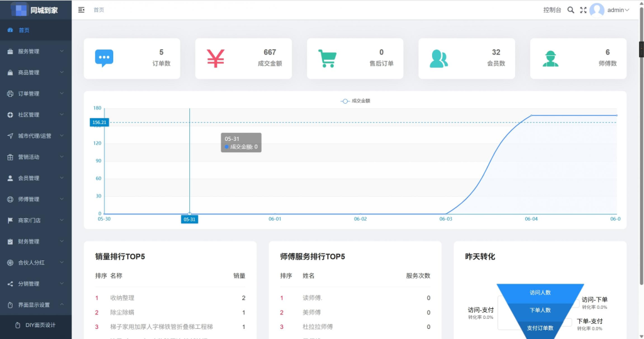Open the 城市代理/运营 menu label
The height and width of the screenshot is (339, 644).
(35, 136)
